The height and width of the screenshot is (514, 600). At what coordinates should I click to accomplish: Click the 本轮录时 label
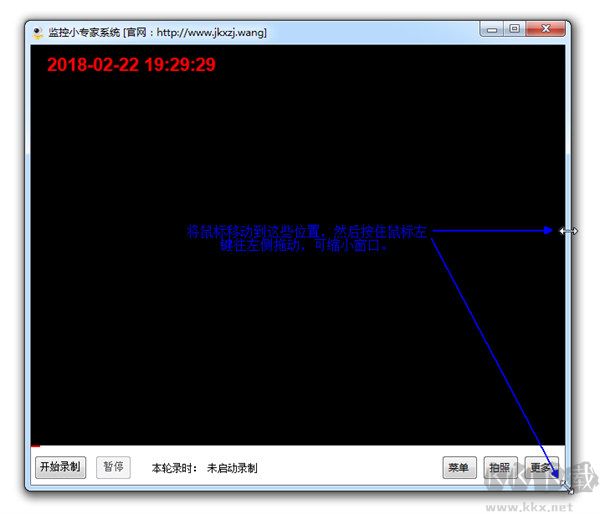coord(174,468)
